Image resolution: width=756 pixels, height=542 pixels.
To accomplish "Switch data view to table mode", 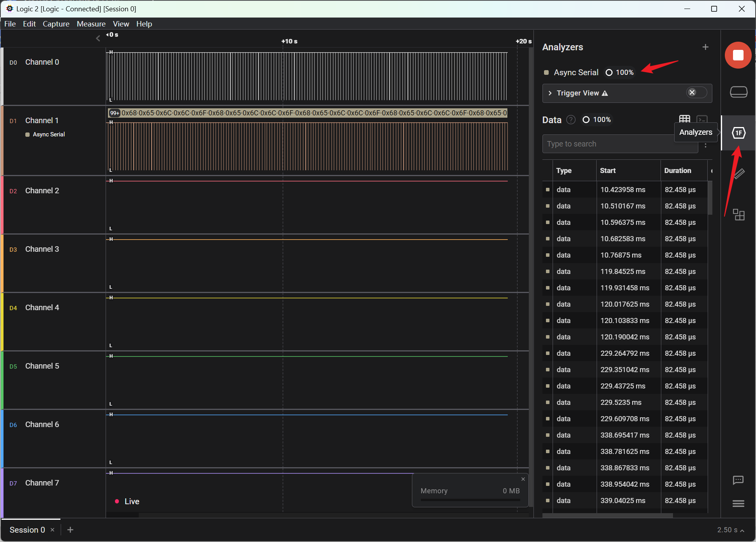I will tap(684, 119).
